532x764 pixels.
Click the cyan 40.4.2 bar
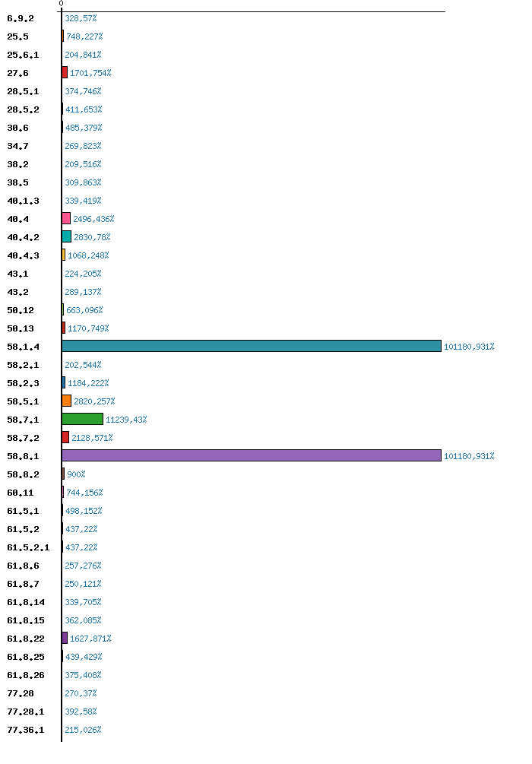(x=66, y=236)
